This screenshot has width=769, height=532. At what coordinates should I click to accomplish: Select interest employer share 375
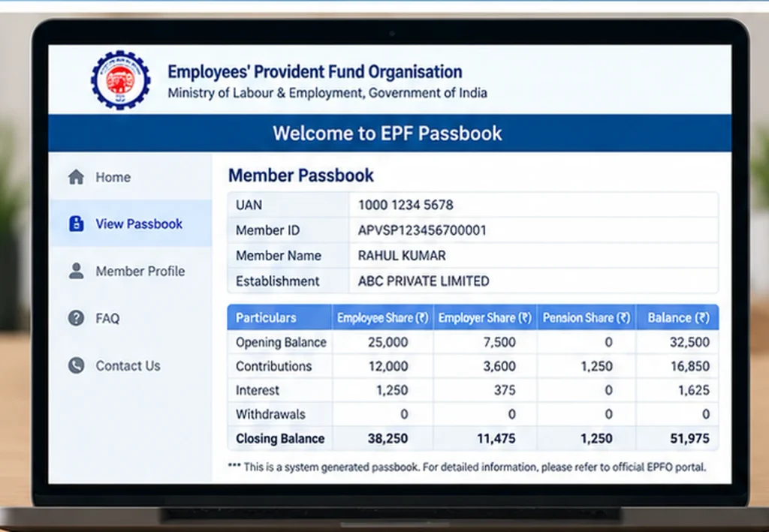click(505, 390)
